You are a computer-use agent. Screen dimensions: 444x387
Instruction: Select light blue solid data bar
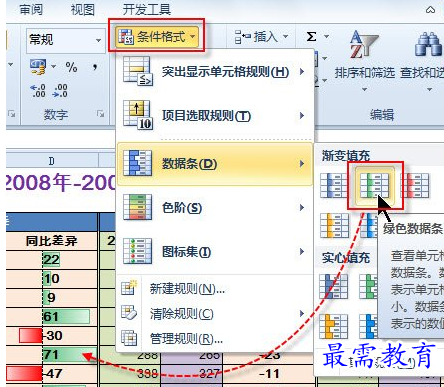click(369, 326)
